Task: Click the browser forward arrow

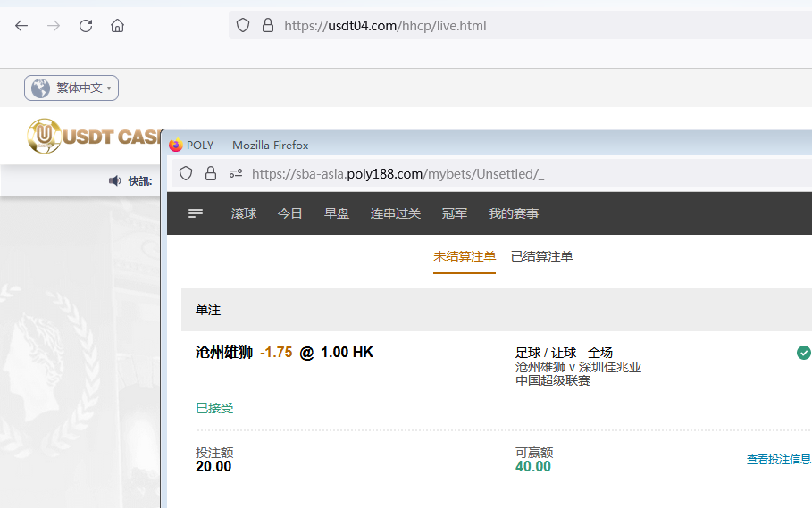Action: (54, 25)
